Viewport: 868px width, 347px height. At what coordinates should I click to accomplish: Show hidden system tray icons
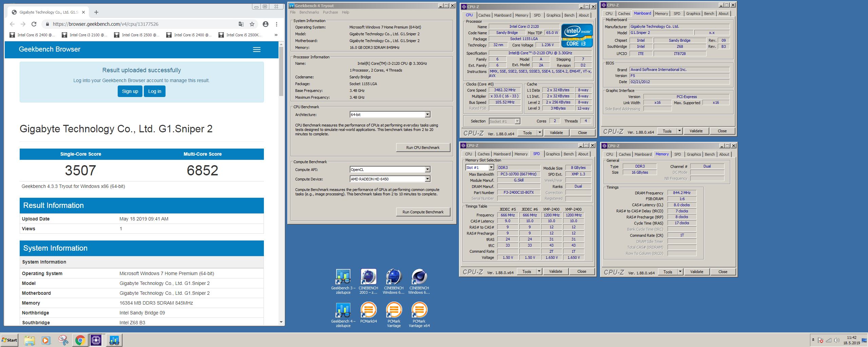813,340
